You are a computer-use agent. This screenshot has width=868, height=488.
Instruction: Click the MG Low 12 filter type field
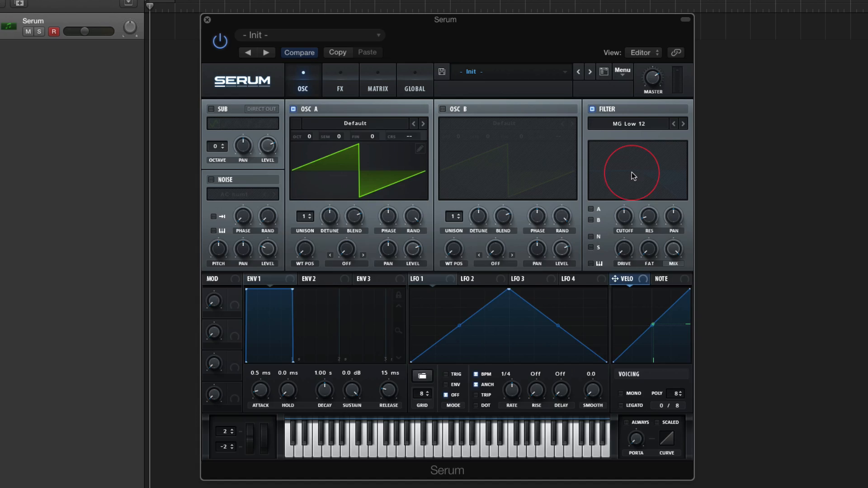point(628,123)
